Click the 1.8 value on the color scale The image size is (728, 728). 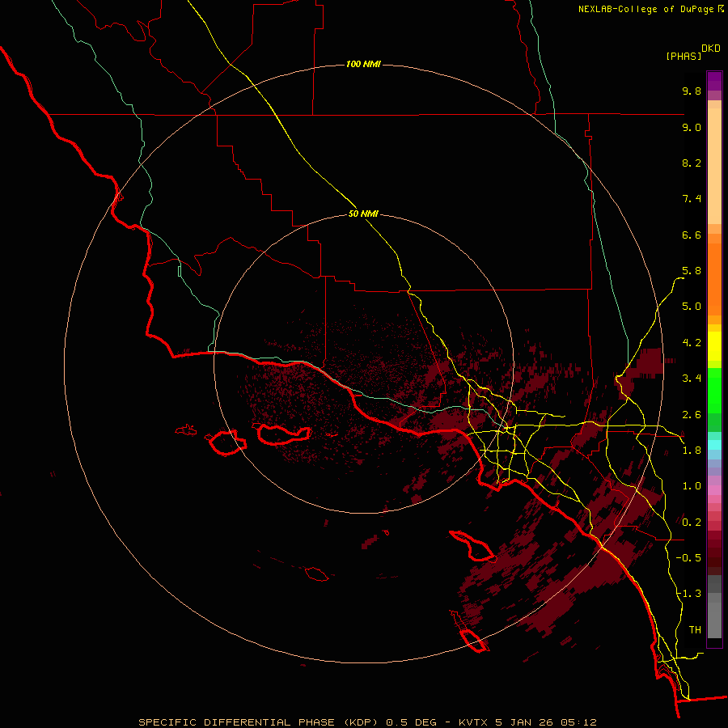(x=692, y=451)
